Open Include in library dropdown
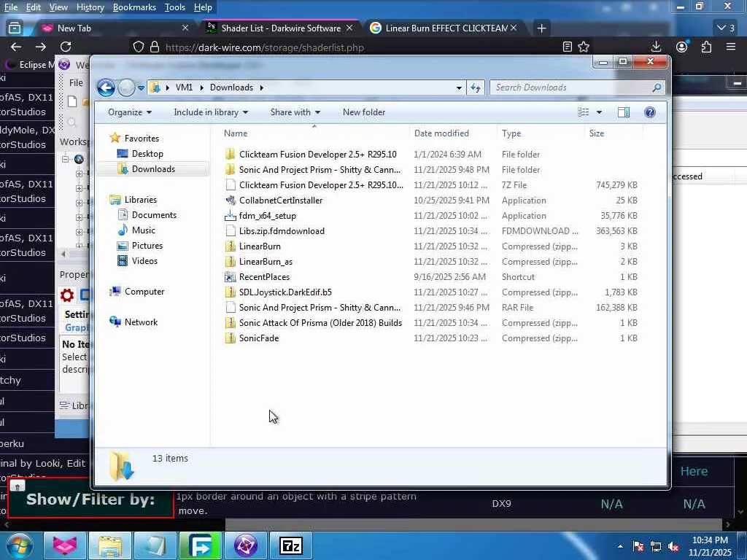Image resolution: width=747 pixels, height=560 pixels. (211, 112)
